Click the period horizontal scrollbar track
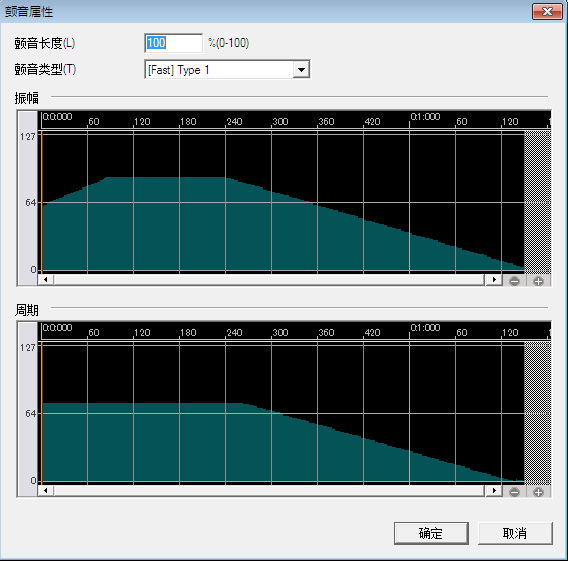Screen dimensions: 568x561 tap(270, 491)
